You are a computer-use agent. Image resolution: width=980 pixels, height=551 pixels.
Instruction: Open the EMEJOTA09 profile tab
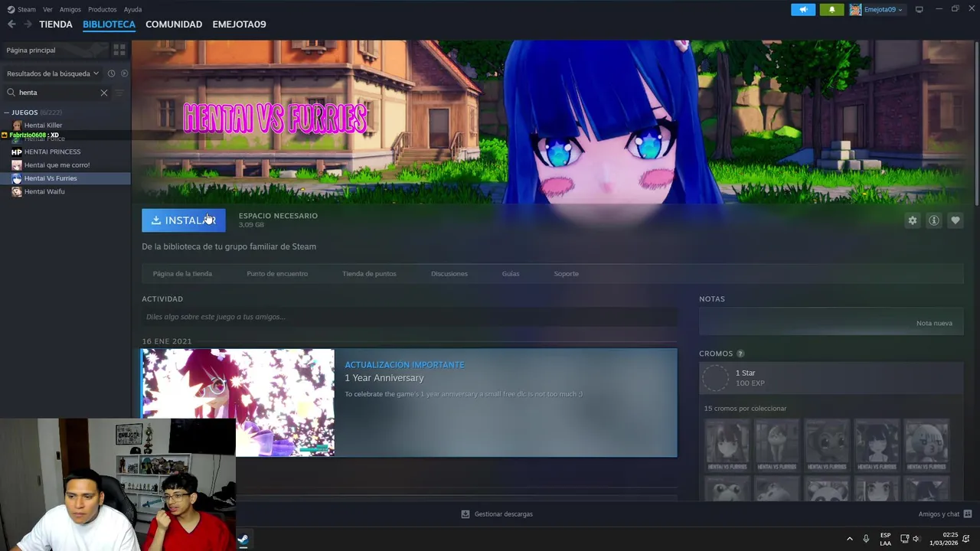(x=239, y=24)
